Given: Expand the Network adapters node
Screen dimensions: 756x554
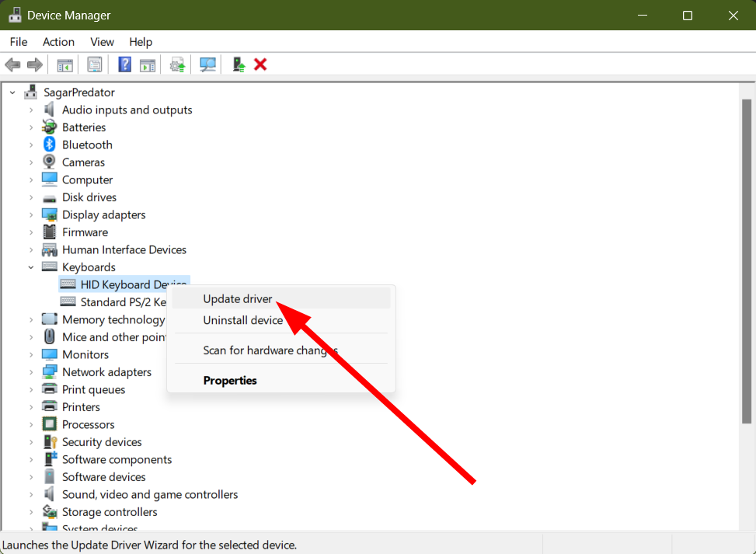Looking at the screenshot, I should pyautogui.click(x=31, y=372).
